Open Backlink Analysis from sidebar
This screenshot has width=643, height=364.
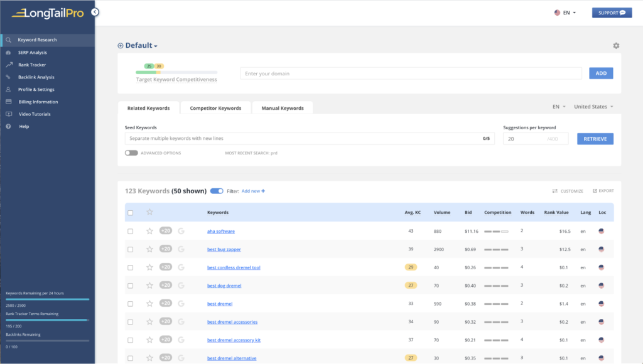coord(36,77)
